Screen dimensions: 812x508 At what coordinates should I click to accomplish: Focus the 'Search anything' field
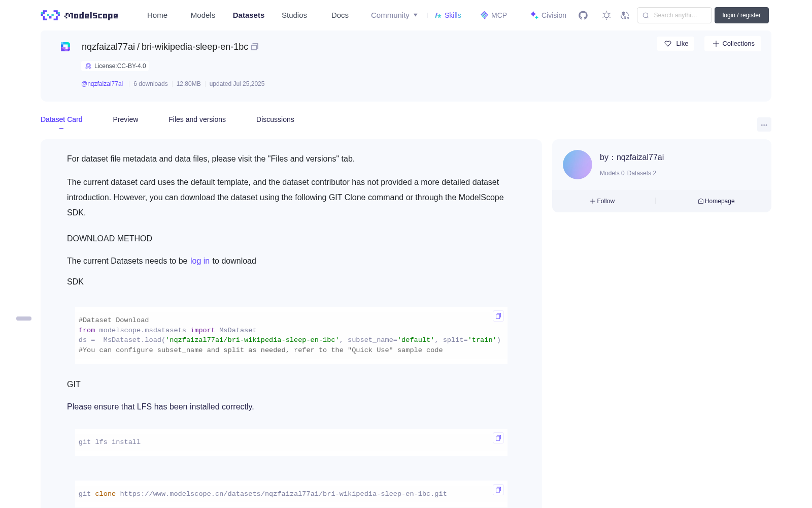[674, 15]
